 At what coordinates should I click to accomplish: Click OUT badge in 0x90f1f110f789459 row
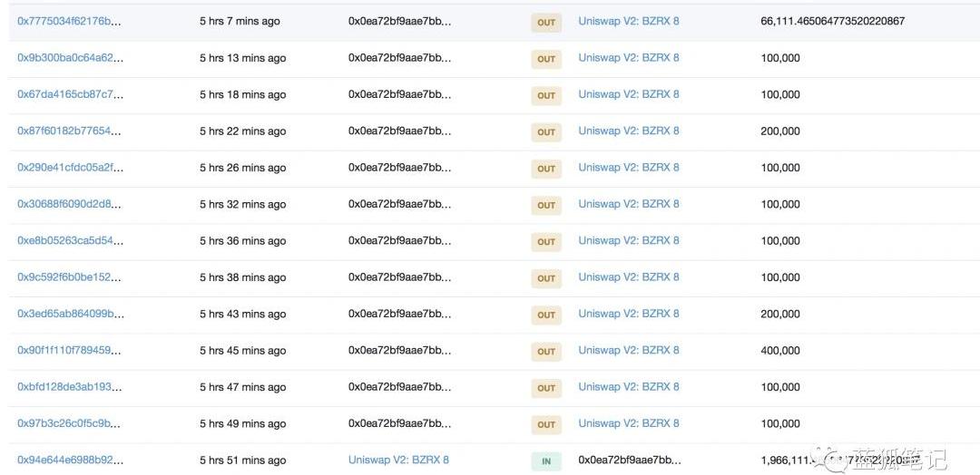tap(546, 352)
